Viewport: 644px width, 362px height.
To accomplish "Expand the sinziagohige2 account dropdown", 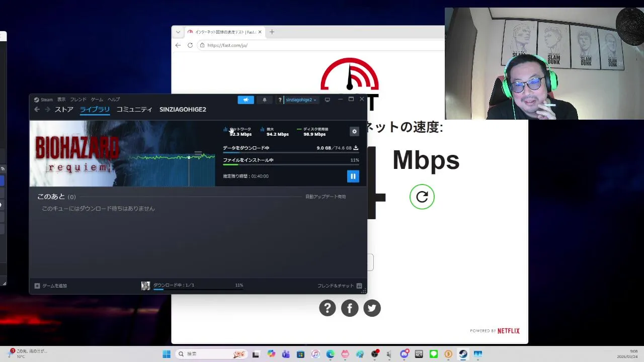I will (301, 100).
